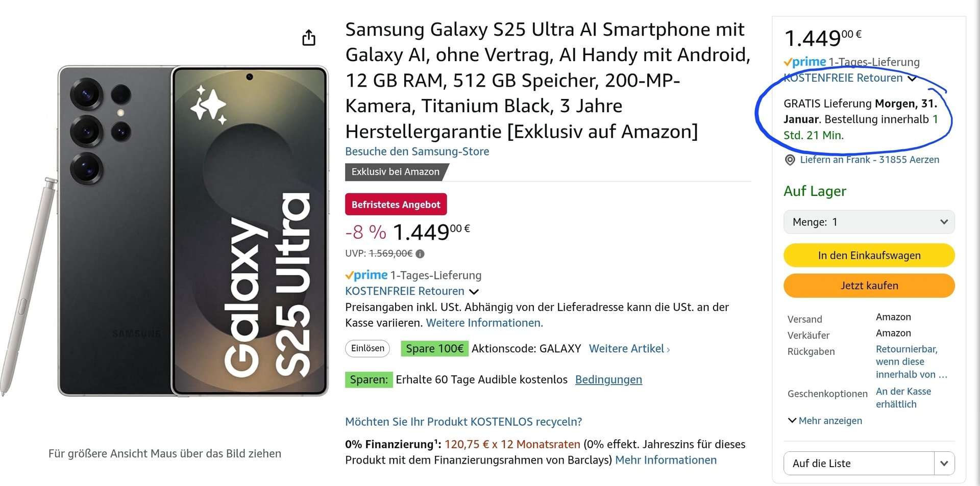
Task: Redeem coupon with Einlösen button
Action: (x=367, y=348)
